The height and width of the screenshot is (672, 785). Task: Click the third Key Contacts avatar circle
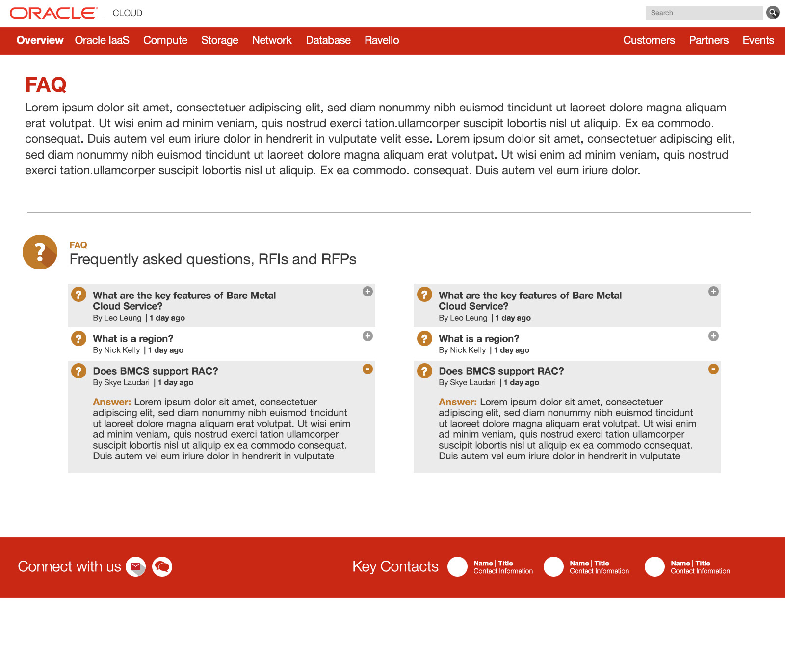(x=654, y=567)
